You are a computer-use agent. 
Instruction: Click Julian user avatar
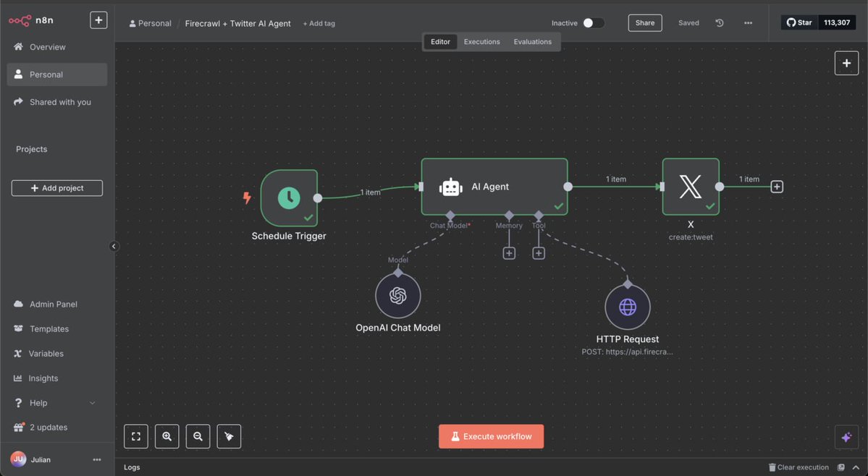point(18,459)
